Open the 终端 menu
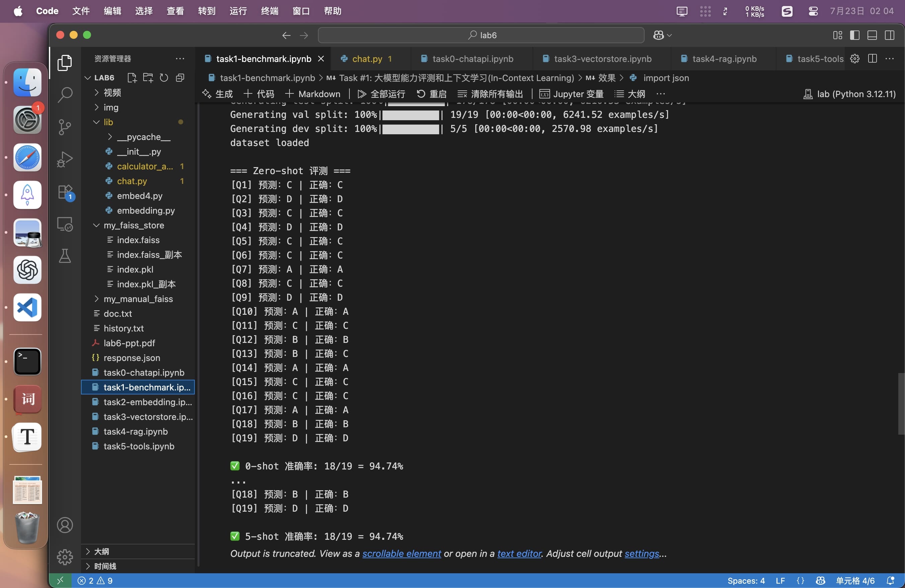Image resolution: width=905 pixels, height=588 pixels. pos(269,11)
